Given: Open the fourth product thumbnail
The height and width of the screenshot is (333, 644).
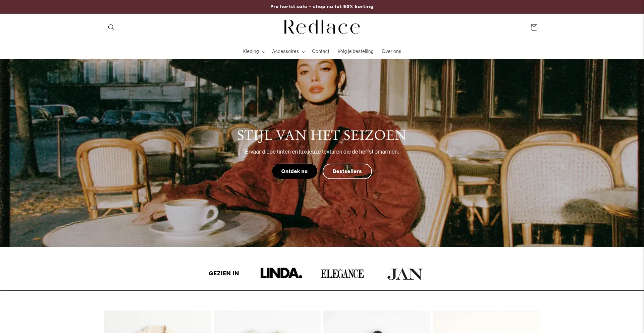Looking at the screenshot, I should [x=486, y=322].
